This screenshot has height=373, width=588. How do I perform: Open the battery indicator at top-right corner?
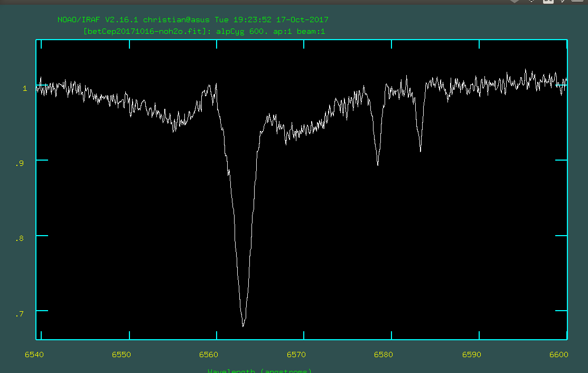(x=577, y=2)
